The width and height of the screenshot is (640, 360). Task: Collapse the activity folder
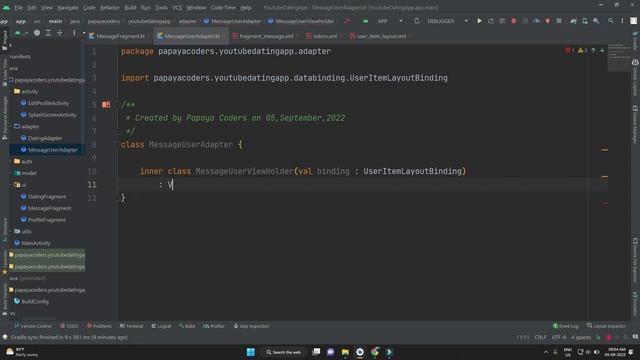(x=11, y=92)
